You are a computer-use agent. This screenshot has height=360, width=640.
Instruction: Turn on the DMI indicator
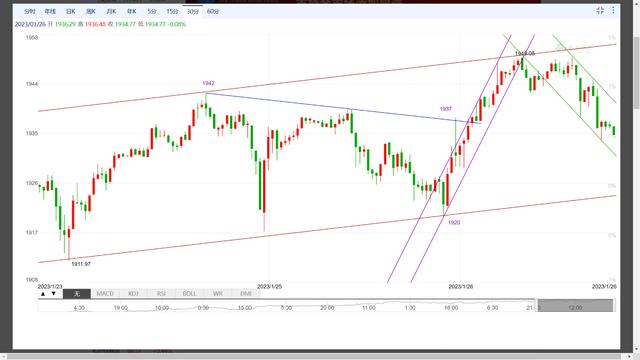click(246, 293)
